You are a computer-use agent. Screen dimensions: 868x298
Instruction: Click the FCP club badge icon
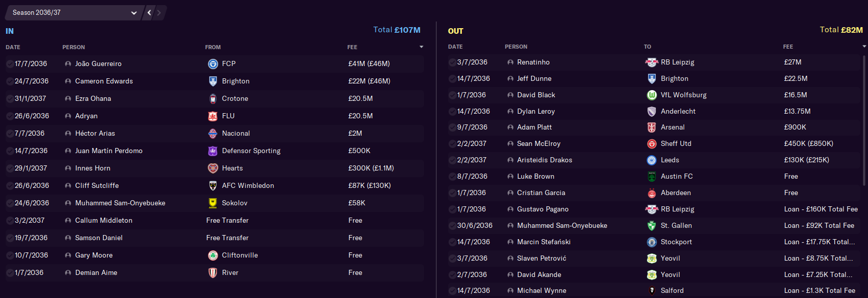coord(213,64)
